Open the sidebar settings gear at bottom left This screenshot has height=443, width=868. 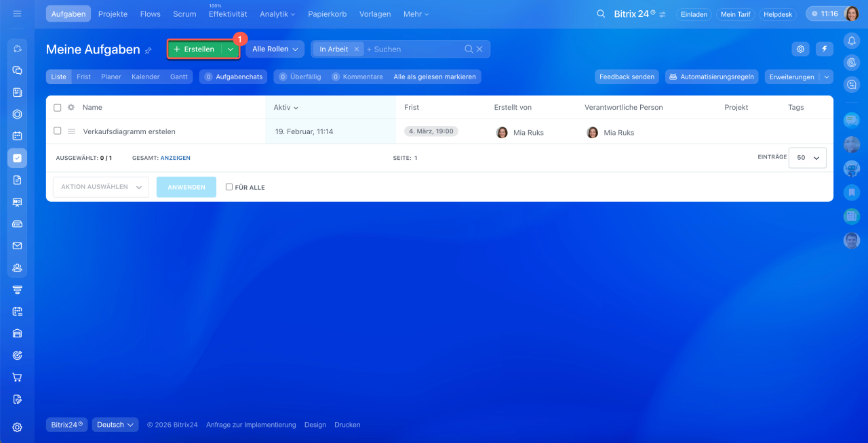click(x=18, y=427)
